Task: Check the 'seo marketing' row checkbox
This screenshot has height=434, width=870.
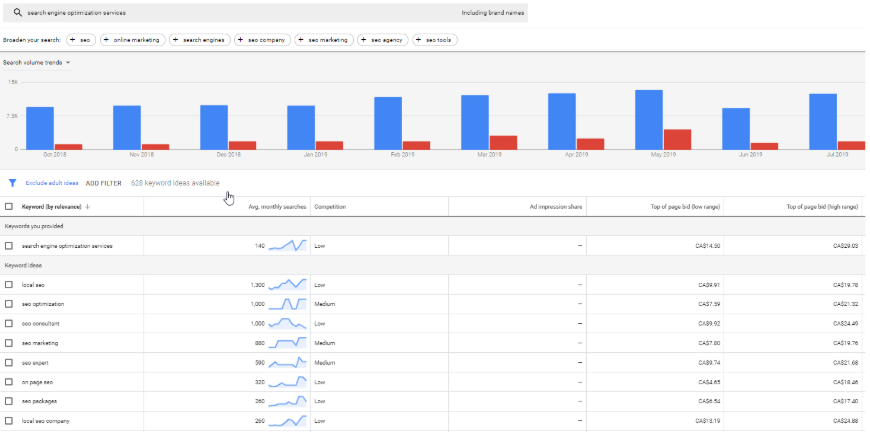Action: click(8, 343)
